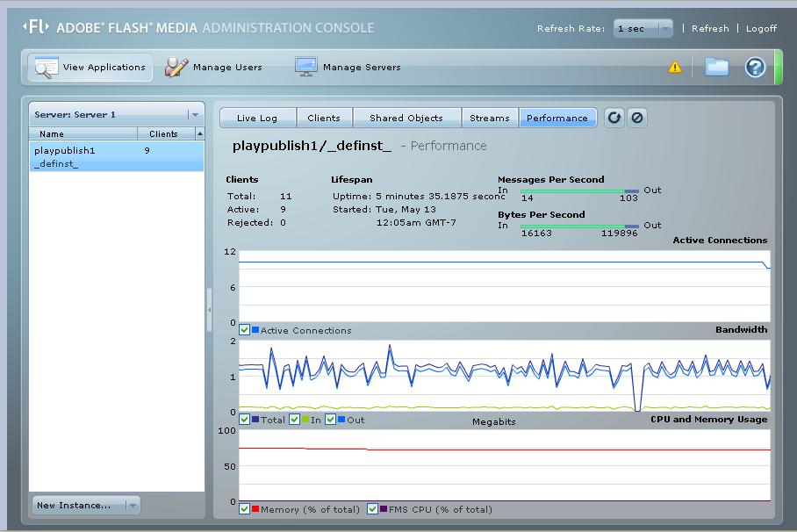Select playpublish1 _definst_ application row
Image resolution: width=797 pixels, height=532 pixels.
[x=117, y=156]
